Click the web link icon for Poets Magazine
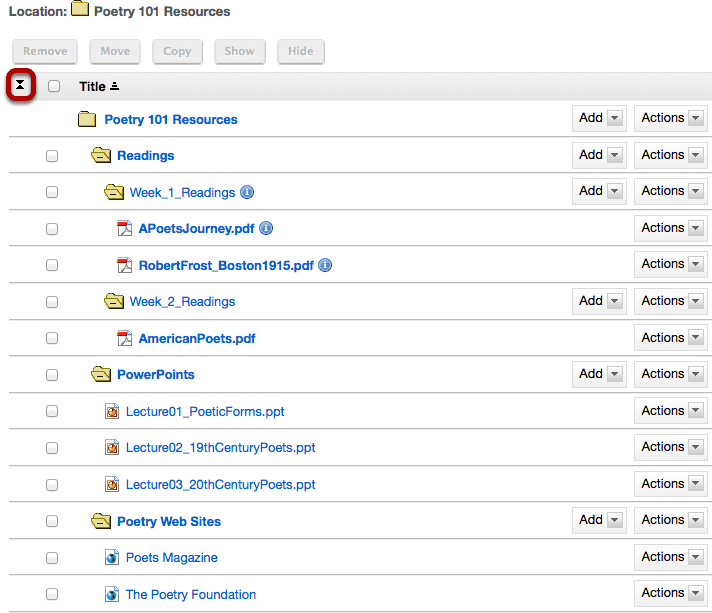Viewport: 712px width, 613px height. pyautogui.click(x=112, y=557)
